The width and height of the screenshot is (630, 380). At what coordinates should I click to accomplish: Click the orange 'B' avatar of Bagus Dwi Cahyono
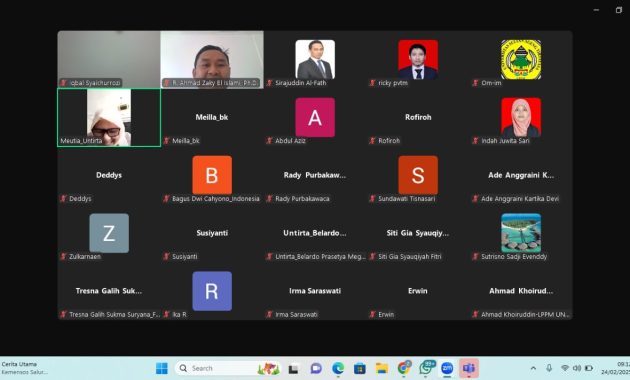click(212, 175)
